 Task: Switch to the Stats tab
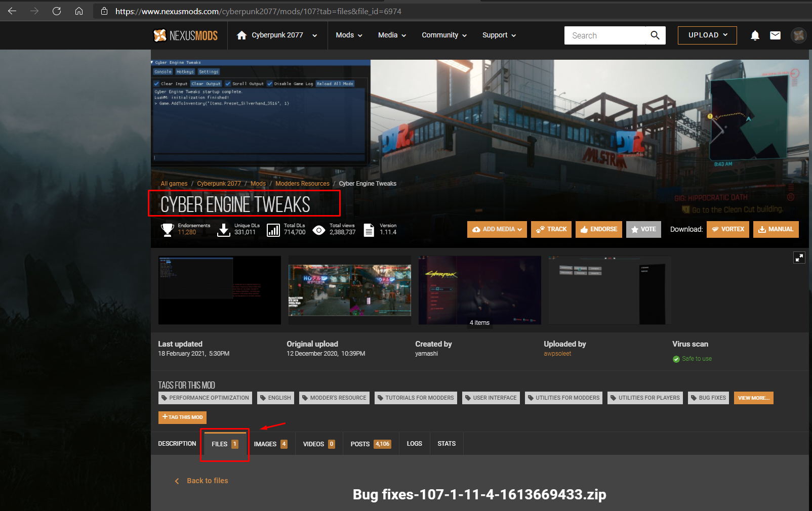coord(446,444)
